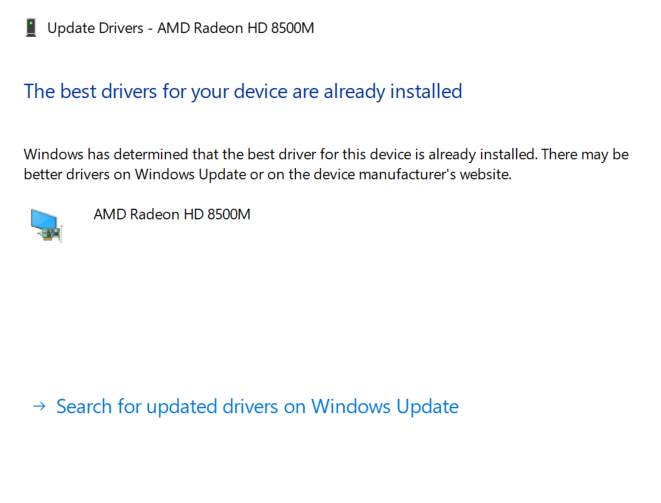The height and width of the screenshot is (503, 661).
Task: Click the AMD Radeon display adapter icon
Action: (x=46, y=226)
